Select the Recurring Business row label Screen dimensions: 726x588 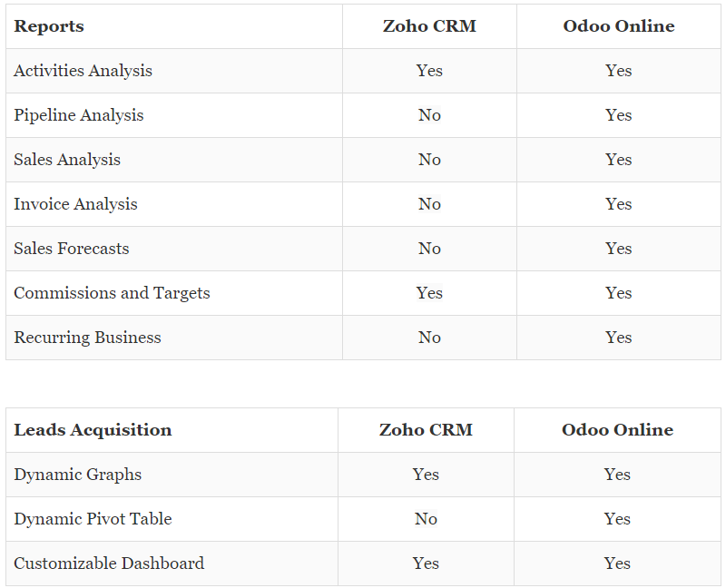point(87,338)
